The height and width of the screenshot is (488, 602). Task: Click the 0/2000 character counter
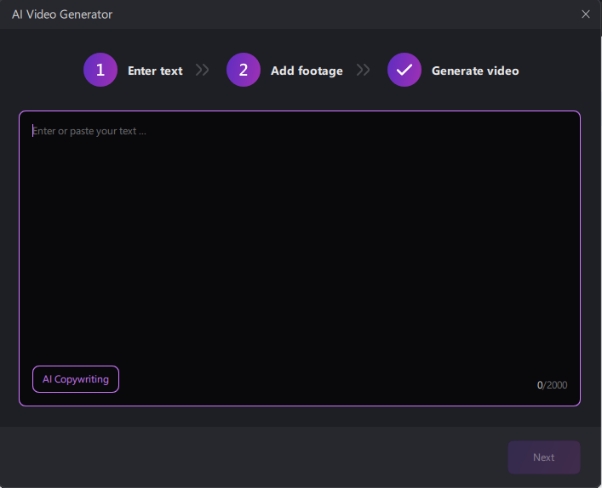click(552, 385)
